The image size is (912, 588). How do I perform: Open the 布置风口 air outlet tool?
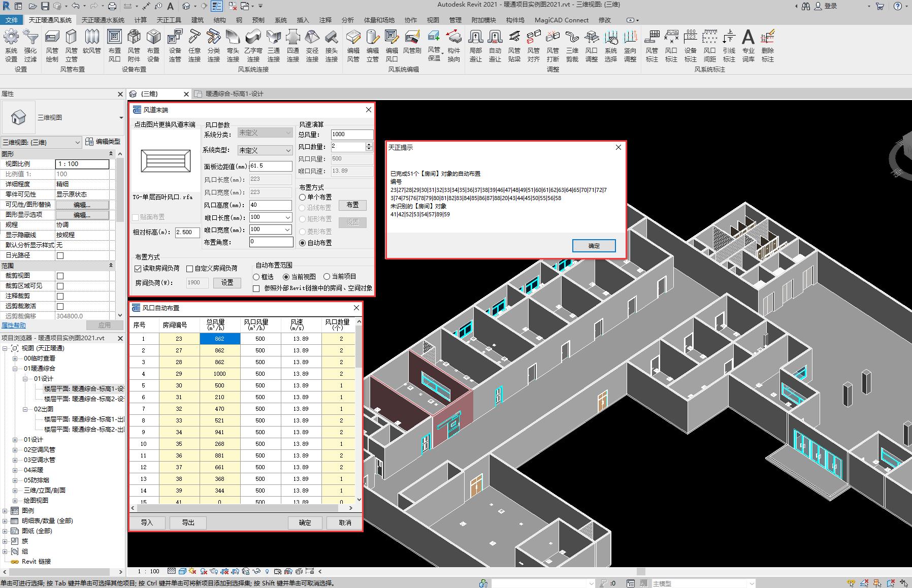[x=115, y=38]
